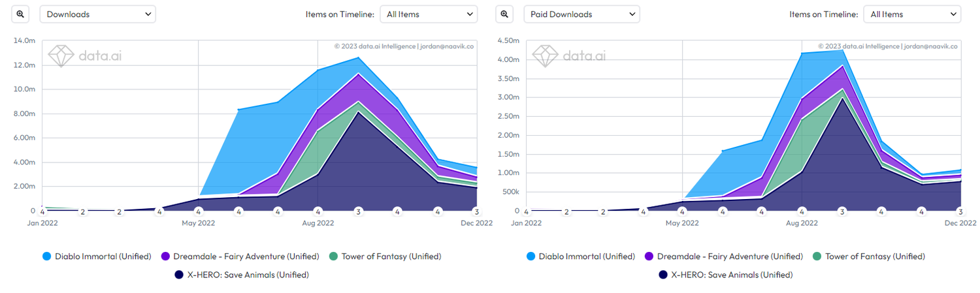
Task: Click the 'Aug 2022' x-axis label on Paid Downloads chart
Action: [x=802, y=223]
